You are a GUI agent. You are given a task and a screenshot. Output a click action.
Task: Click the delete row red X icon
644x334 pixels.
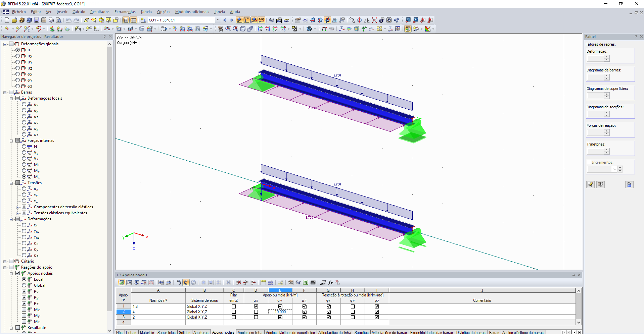[238, 282]
